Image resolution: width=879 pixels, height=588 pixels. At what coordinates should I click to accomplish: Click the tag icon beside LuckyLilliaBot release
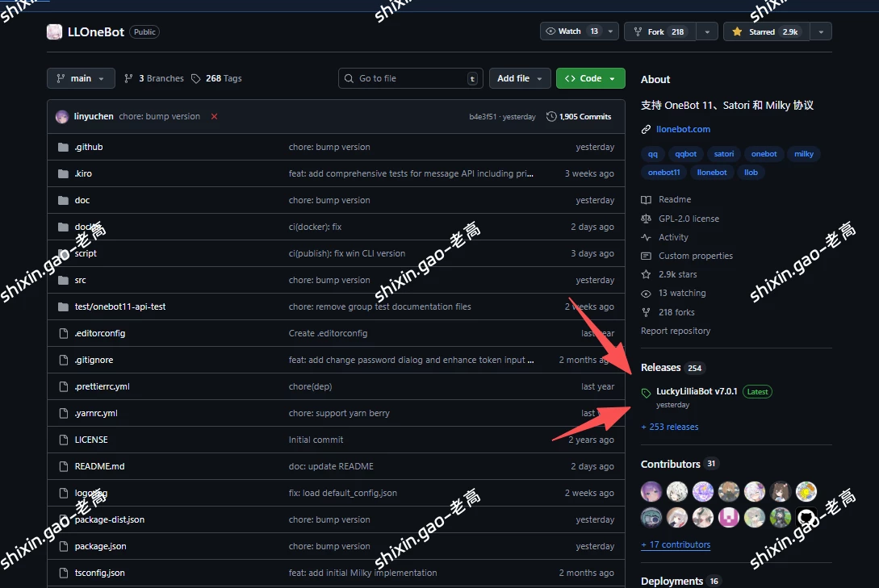coord(646,393)
